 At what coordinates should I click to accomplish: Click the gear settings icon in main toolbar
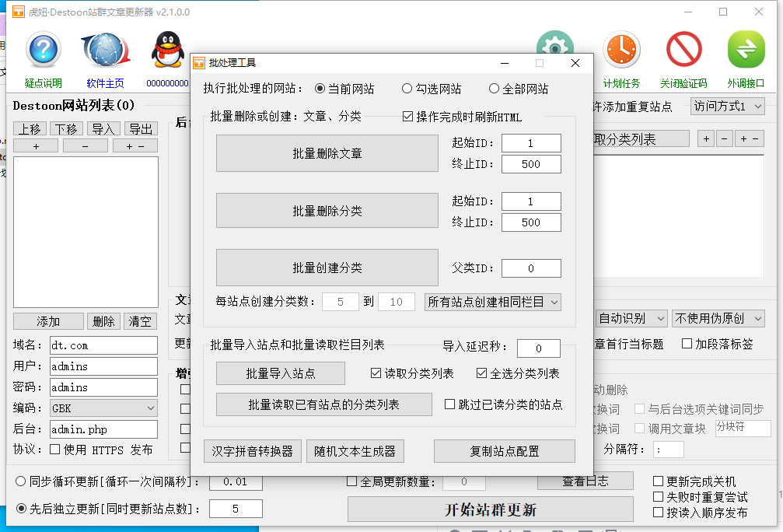[555, 41]
